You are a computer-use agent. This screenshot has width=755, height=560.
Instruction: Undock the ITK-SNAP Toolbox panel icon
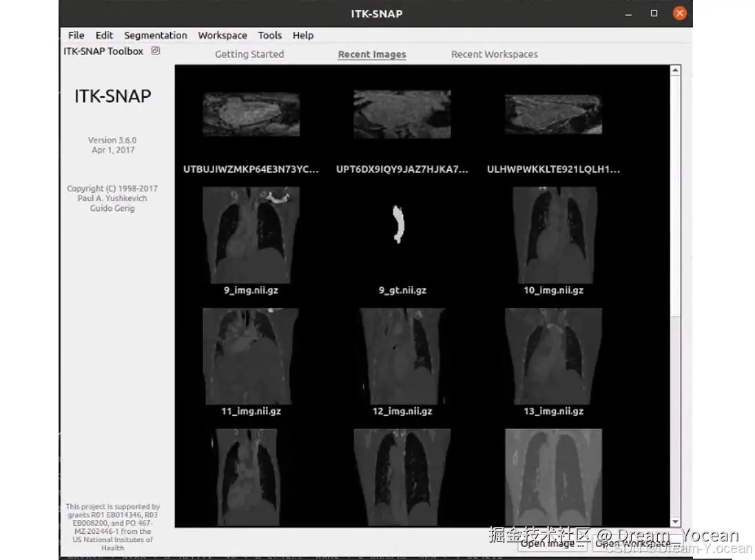click(x=156, y=50)
